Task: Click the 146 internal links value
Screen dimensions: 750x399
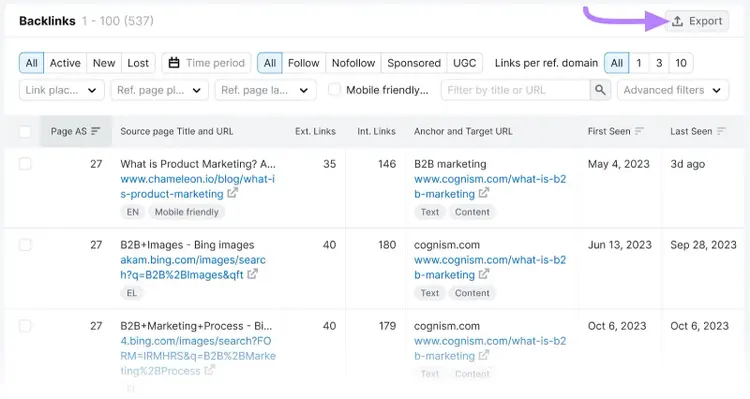Action: tap(387, 164)
